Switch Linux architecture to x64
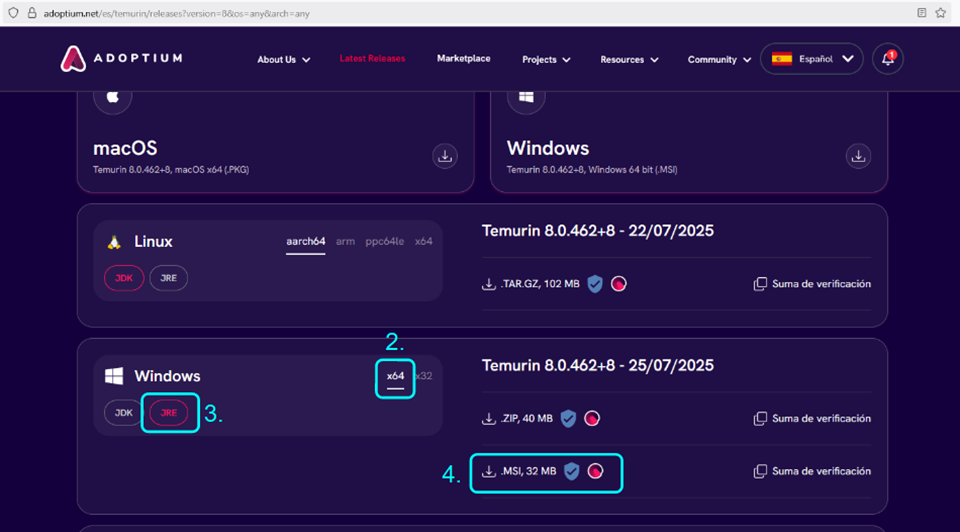This screenshot has height=532, width=960. (x=424, y=242)
